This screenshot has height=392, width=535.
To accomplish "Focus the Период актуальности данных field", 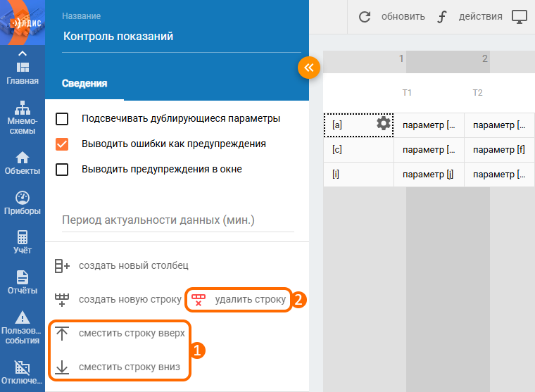I will (x=178, y=220).
